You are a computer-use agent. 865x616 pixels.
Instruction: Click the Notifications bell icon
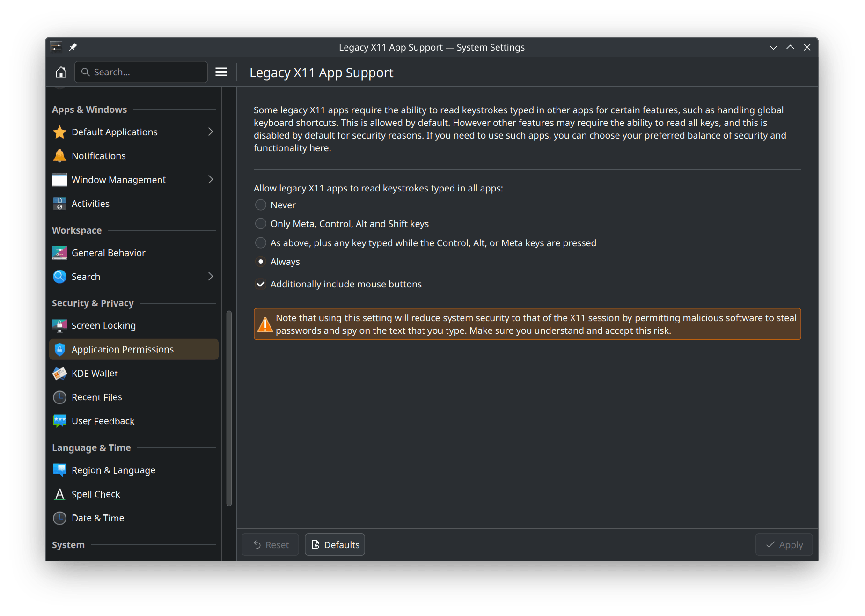(x=59, y=156)
